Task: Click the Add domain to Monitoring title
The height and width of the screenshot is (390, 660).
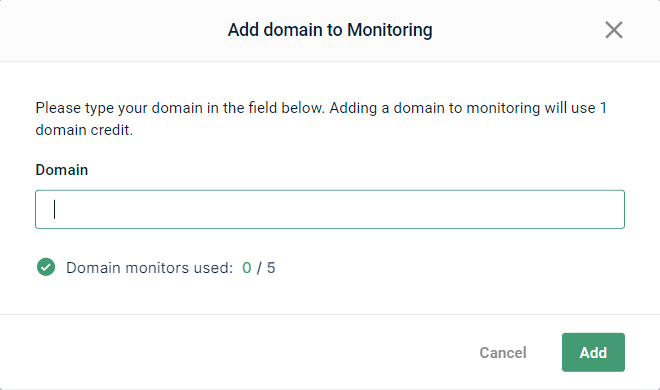Action: [330, 30]
